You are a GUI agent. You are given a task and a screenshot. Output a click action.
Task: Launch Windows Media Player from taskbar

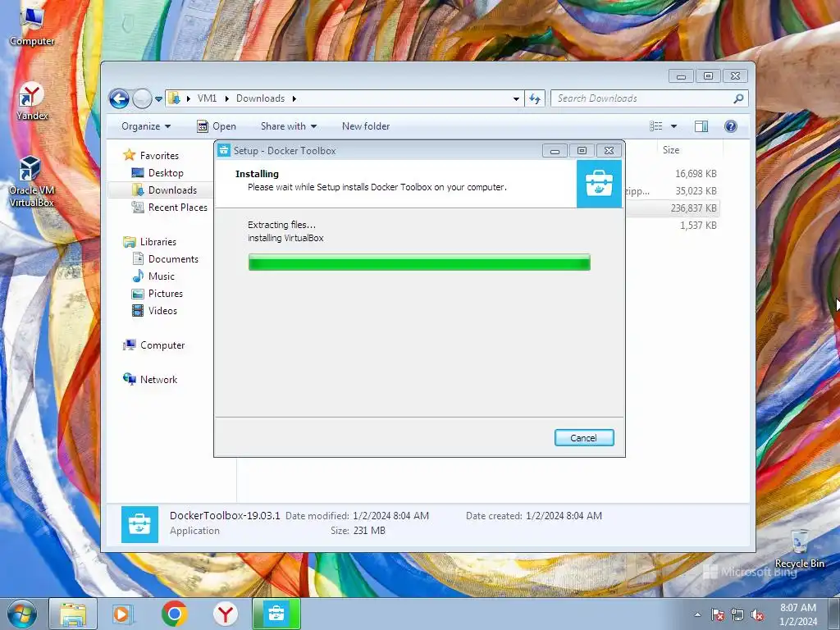122,614
